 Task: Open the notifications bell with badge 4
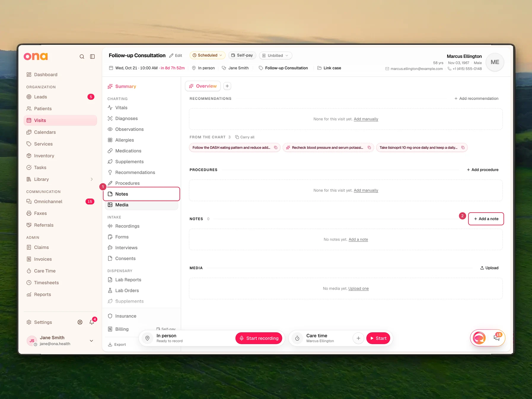click(92, 322)
